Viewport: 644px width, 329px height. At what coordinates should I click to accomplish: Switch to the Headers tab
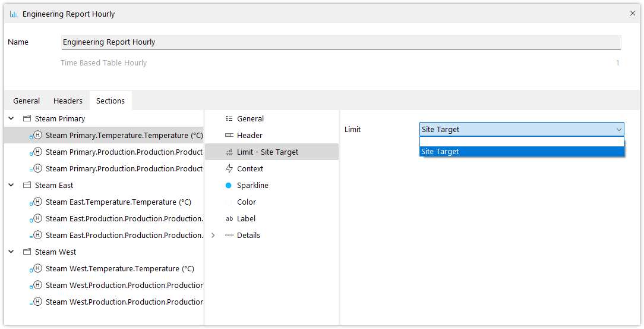[x=68, y=101]
